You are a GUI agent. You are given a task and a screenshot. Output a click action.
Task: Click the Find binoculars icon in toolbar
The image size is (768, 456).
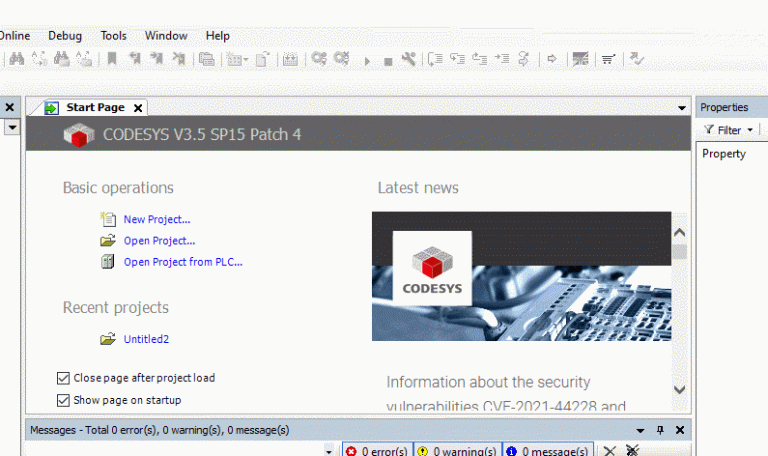16,60
